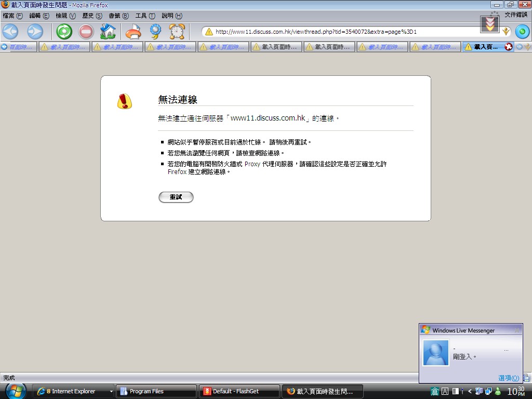The width and height of the screenshot is (532, 399).
Task: Click the 選項 link in Messenger popup
Action: pyautogui.click(x=509, y=378)
